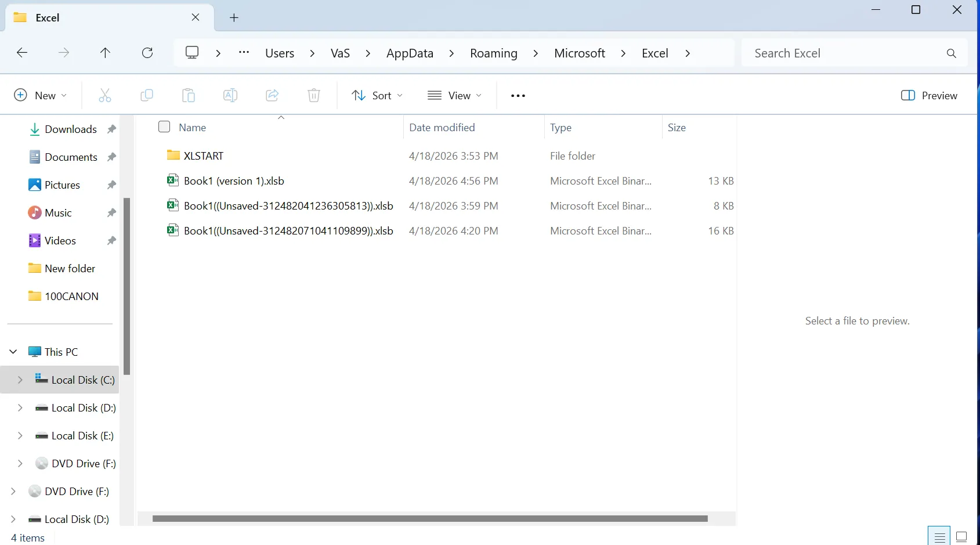Click the Share icon in toolbar

272,95
